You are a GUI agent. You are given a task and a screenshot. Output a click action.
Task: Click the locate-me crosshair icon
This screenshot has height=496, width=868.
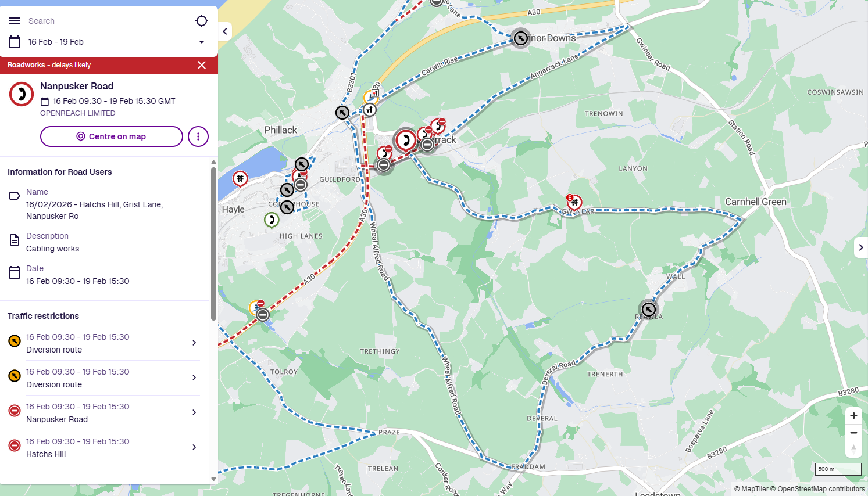point(202,21)
